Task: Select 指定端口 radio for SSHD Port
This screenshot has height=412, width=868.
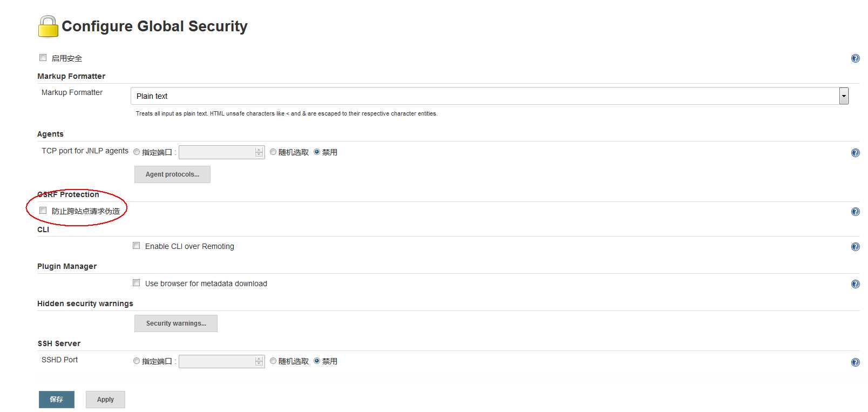Action: tap(137, 361)
